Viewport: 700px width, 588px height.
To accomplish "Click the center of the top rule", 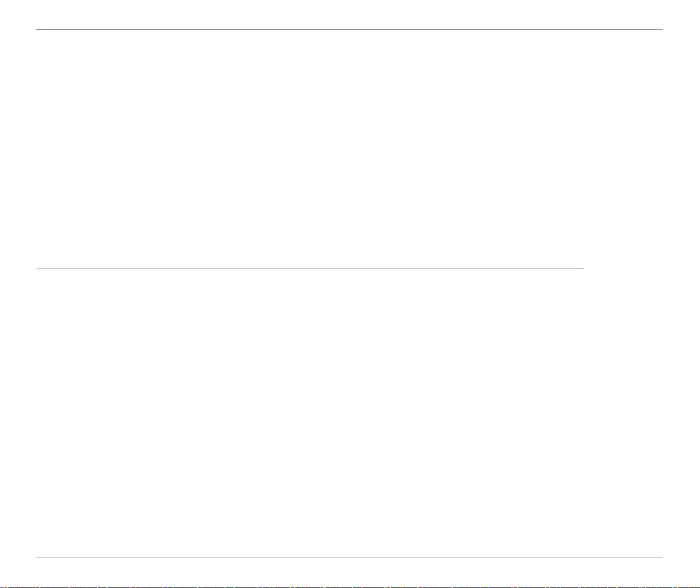I will 349,29.
